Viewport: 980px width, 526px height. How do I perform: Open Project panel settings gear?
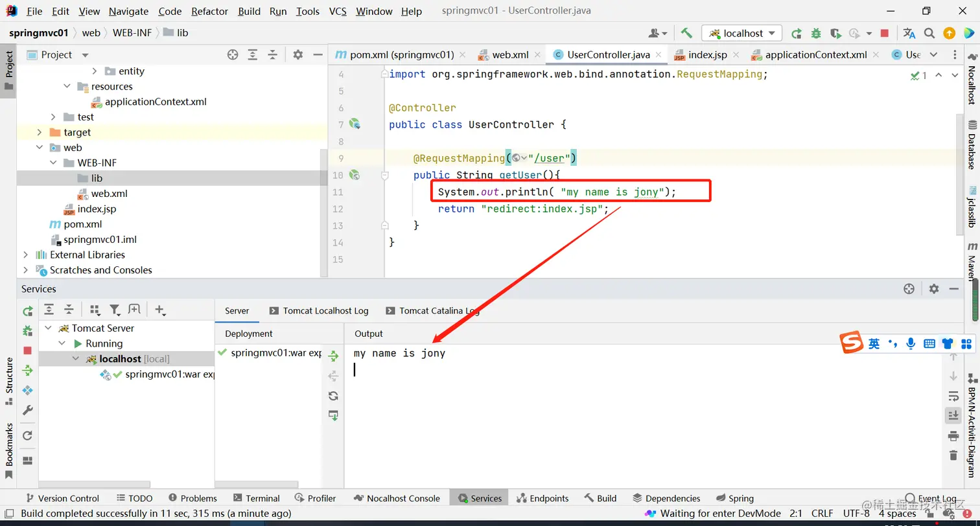pyautogui.click(x=297, y=55)
